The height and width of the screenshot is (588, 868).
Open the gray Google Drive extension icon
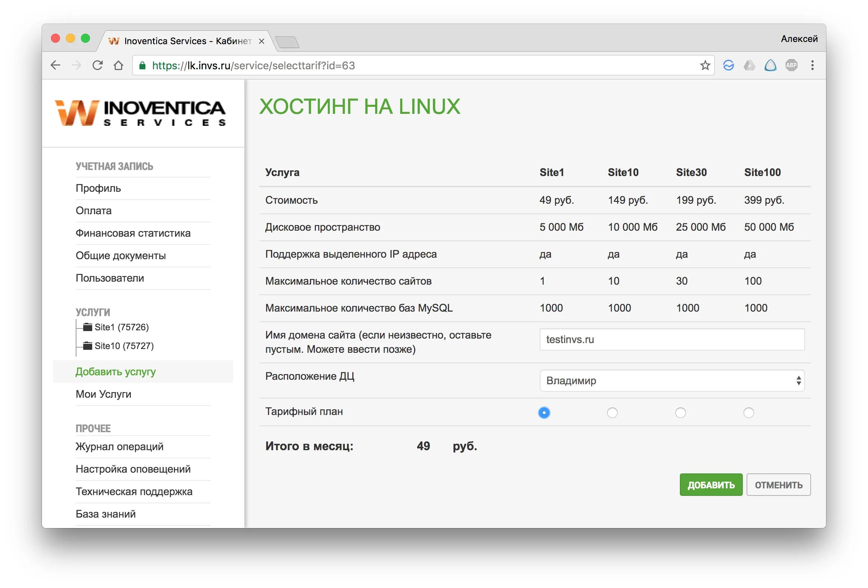coord(749,65)
